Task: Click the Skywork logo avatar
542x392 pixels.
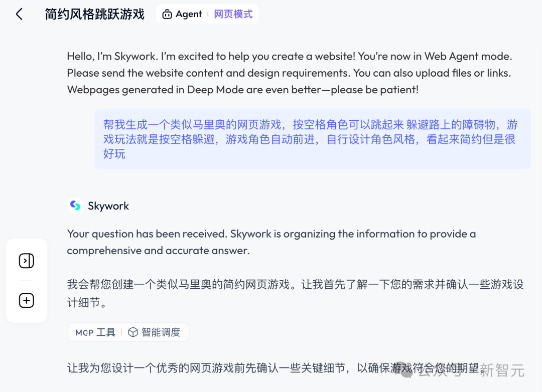Action: pos(75,206)
